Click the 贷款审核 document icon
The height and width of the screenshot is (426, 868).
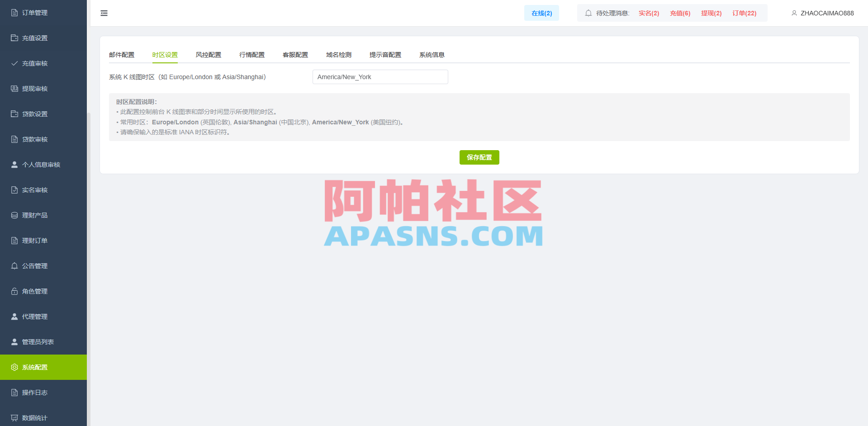[x=14, y=139]
